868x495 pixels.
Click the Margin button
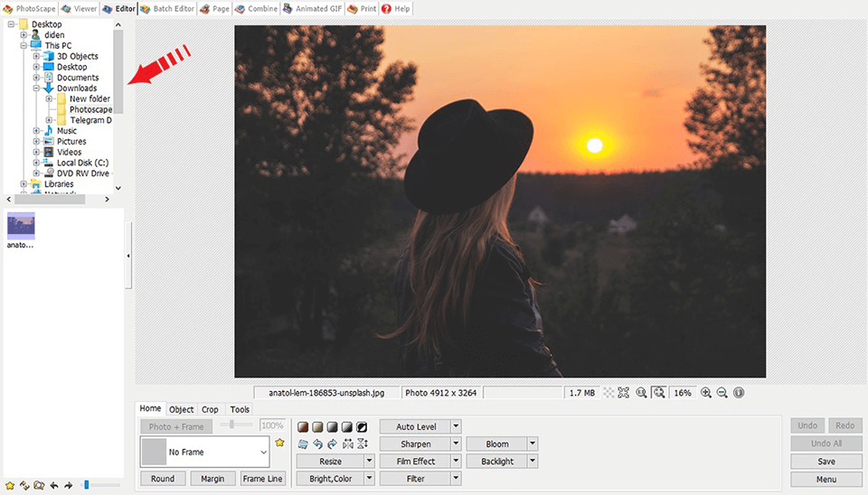click(x=212, y=479)
